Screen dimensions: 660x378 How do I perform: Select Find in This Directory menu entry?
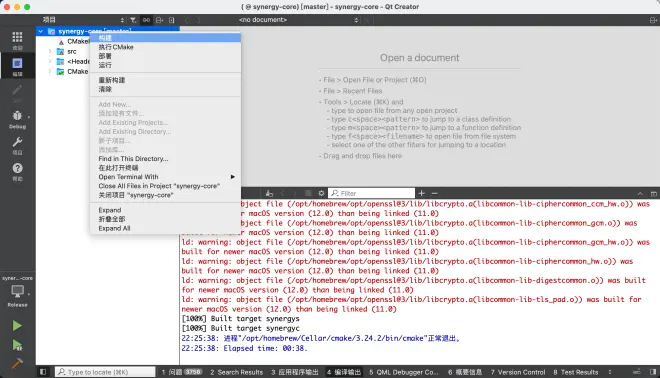pos(165,159)
